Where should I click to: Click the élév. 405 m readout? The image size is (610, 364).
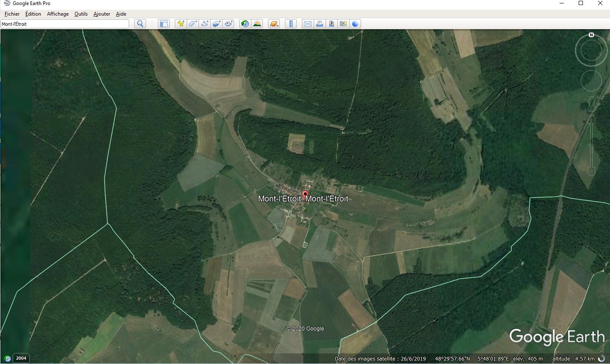pos(528,359)
